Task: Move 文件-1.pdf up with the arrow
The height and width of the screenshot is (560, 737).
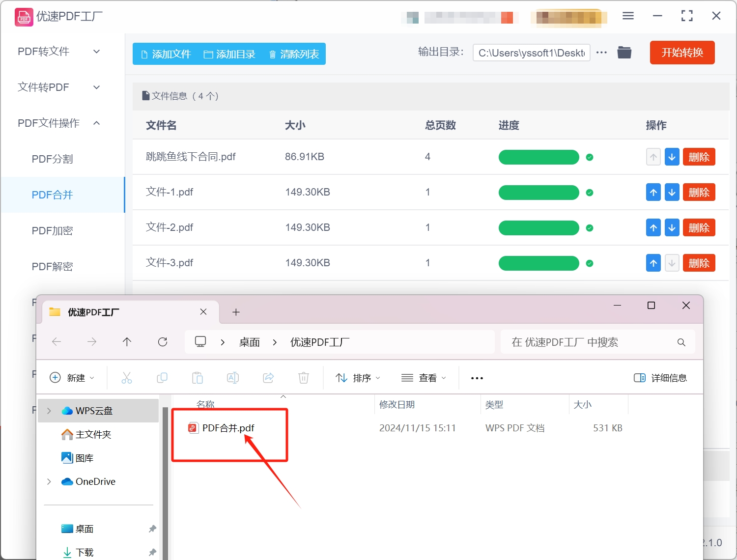Action: pyautogui.click(x=653, y=193)
